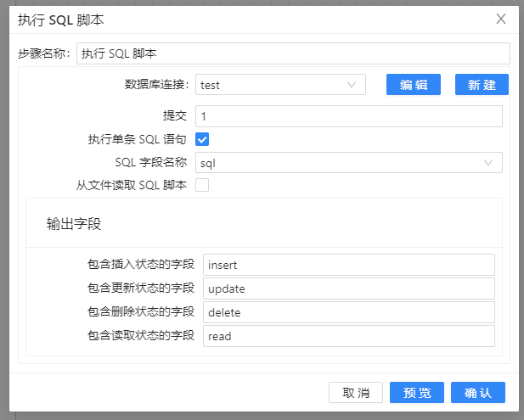This screenshot has width=524, height=420.
Task: Click the chevron arrow in SQL 字段名称 box
Action: (x=488, y=162)
